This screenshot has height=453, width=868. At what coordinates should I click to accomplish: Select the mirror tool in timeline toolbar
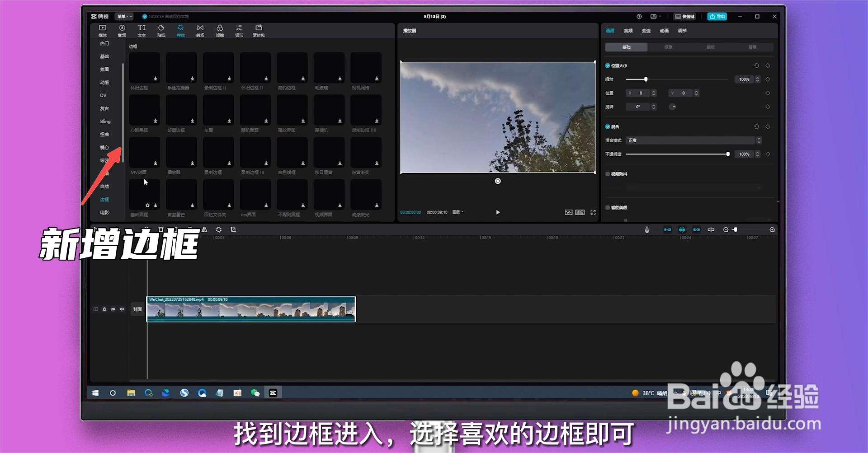204,229
